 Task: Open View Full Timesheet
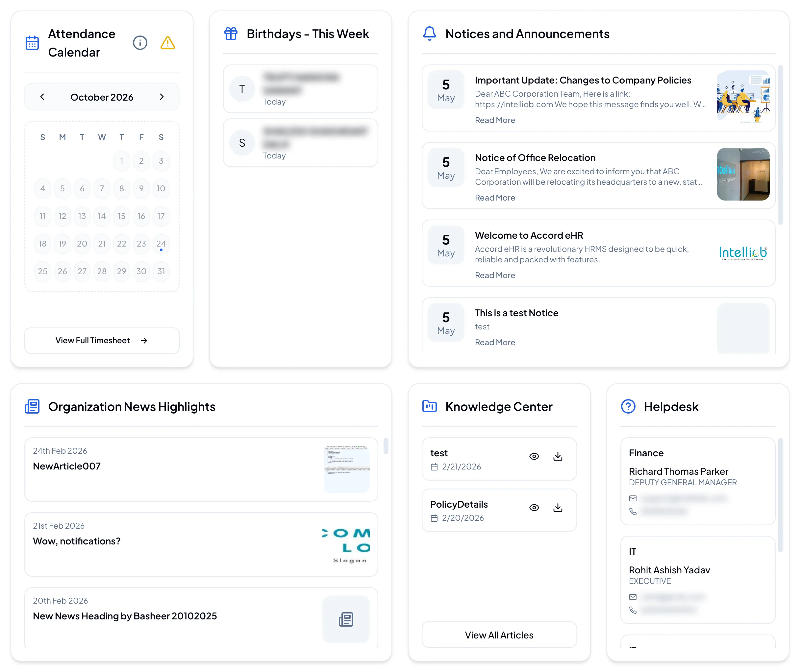click(102, 341)
